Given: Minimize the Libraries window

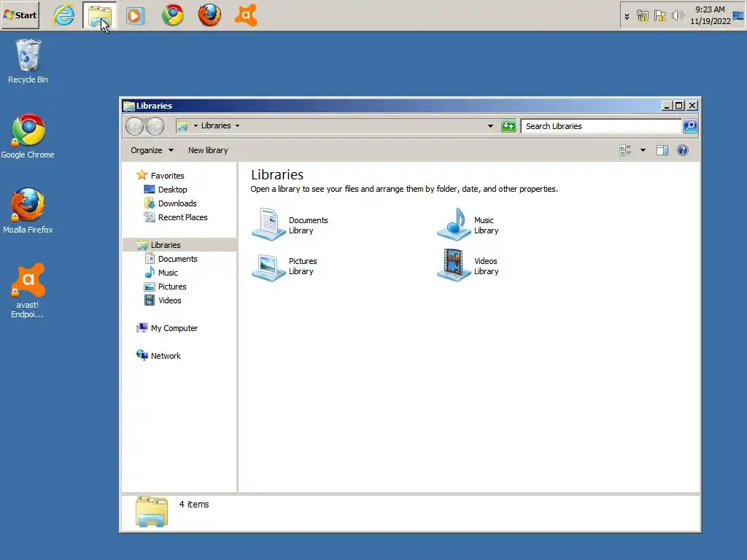Looking at the screenshot, I should tap(667, 106).
